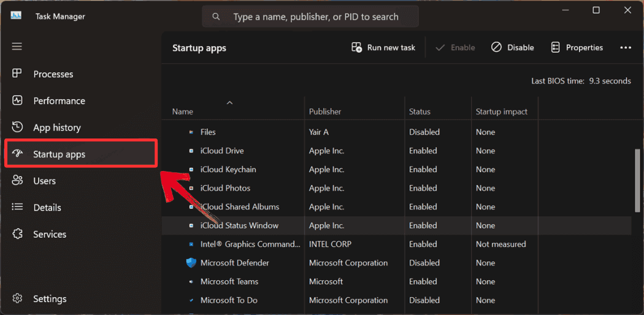Click the iCloud Photos app icon

[x=191, y=188]
